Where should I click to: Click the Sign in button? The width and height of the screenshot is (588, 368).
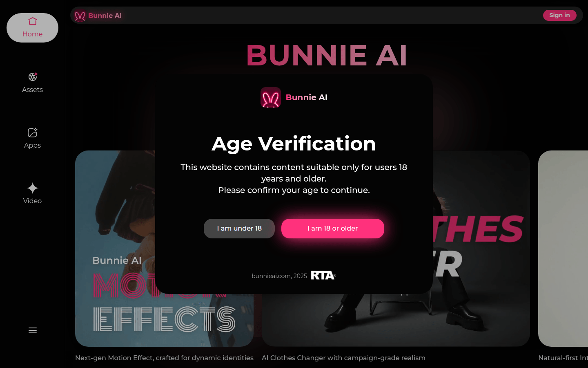tap(559, 15)
